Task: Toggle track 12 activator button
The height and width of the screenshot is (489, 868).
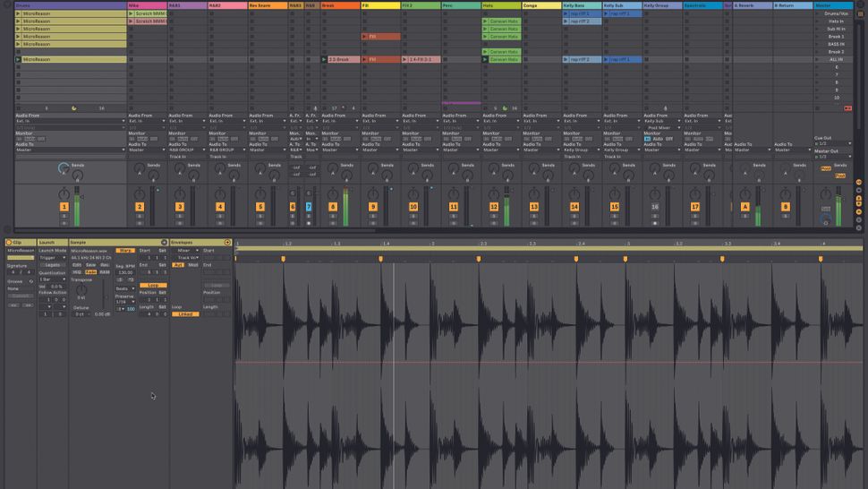Action: pyautogui.click(x=494, y=207)
